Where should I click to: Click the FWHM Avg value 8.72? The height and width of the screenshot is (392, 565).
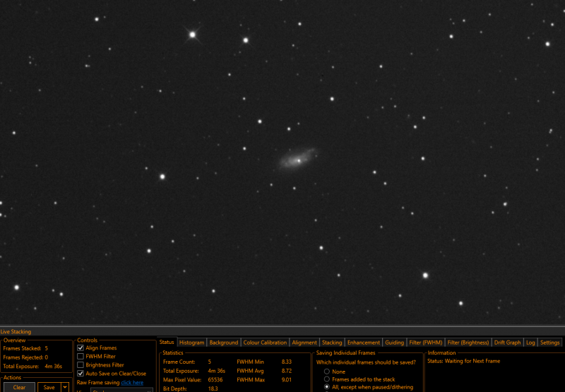click(x=287, y=371)
